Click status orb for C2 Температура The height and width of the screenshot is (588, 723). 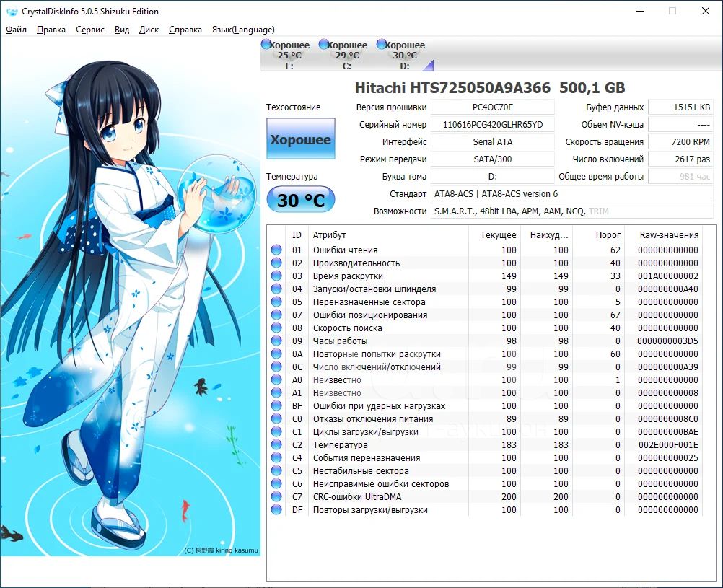pyautogui.click(x=276, y=444)
